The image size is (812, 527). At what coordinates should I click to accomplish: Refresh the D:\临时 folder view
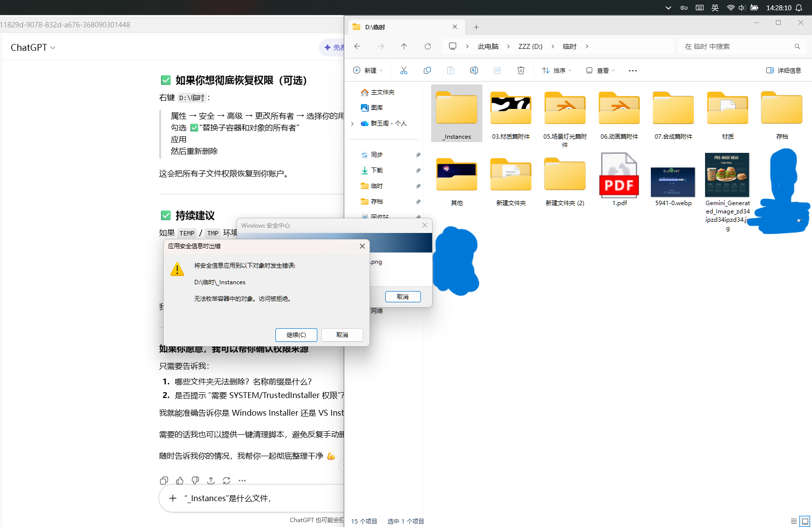tap(427, 46)
